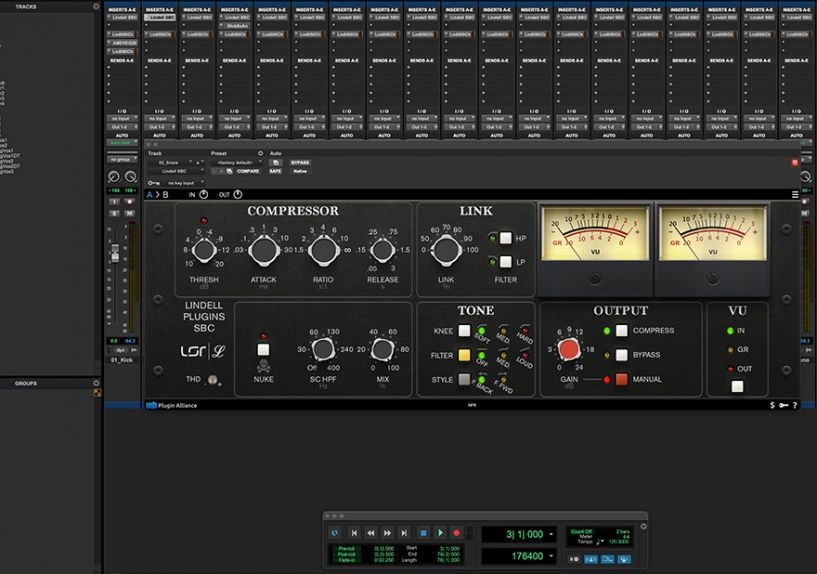Open the plugin help question mark
The height and width of the screenshot is (574, 817).
click(x=795, y=405)
